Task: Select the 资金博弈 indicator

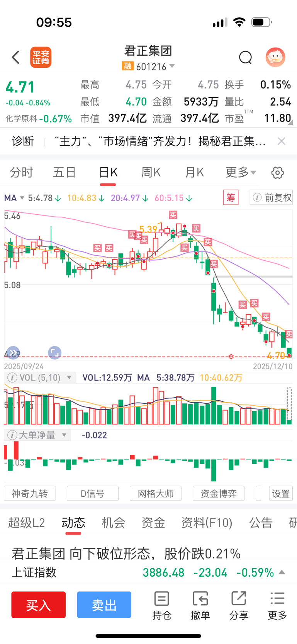Action: tap(219, 494)
